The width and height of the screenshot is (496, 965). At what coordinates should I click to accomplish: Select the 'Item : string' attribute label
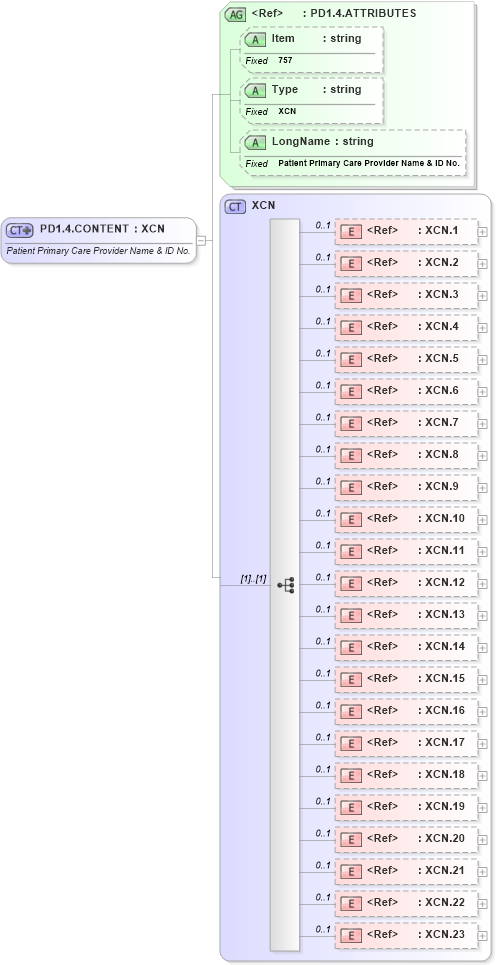pos(316,38)
